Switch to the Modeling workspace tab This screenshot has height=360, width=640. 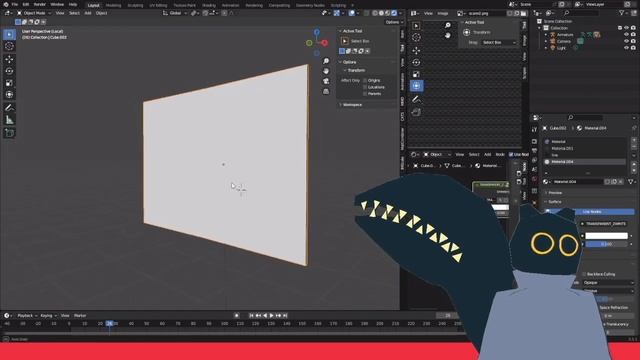coord(113,5)
